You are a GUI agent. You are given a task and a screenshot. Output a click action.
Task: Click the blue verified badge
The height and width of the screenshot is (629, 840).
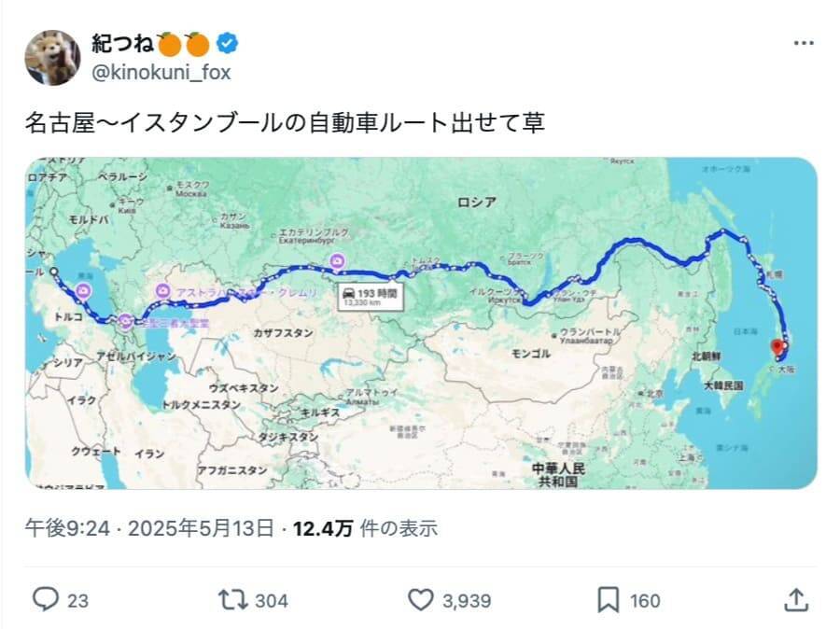[x=227, y=42]
